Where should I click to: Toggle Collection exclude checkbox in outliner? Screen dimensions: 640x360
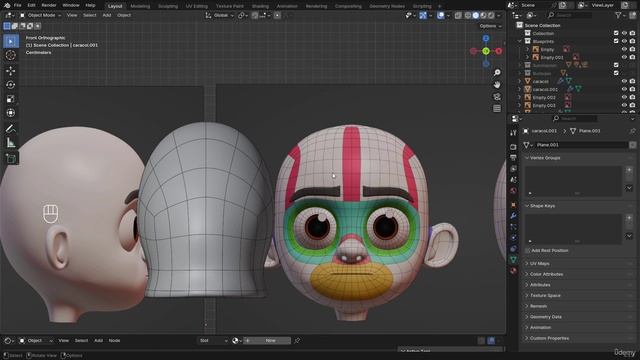pyautogui.click(x=616, y=33)
